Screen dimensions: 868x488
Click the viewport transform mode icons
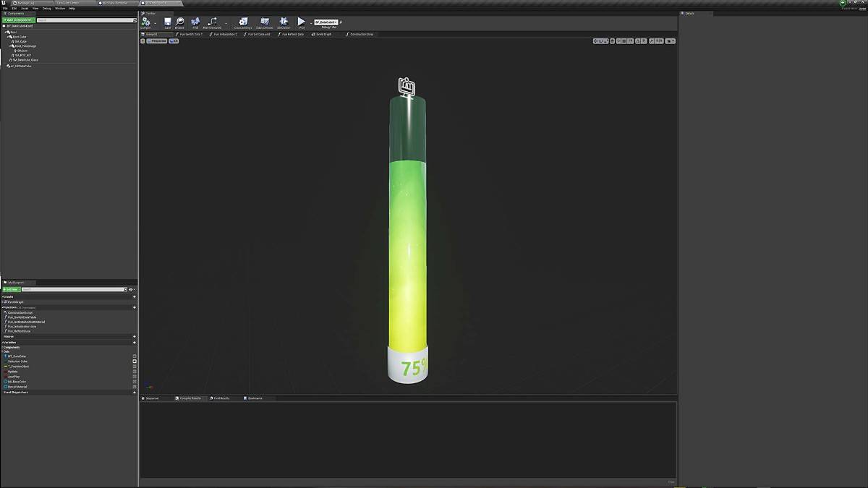600,40
